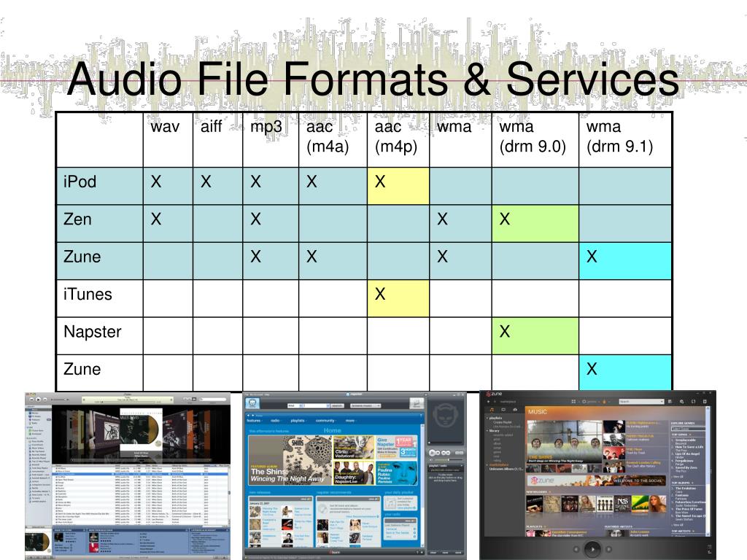Click the Daughtry NapsterLive tile
This screenshot has height=560, width=747.
(x=354, y=472)
